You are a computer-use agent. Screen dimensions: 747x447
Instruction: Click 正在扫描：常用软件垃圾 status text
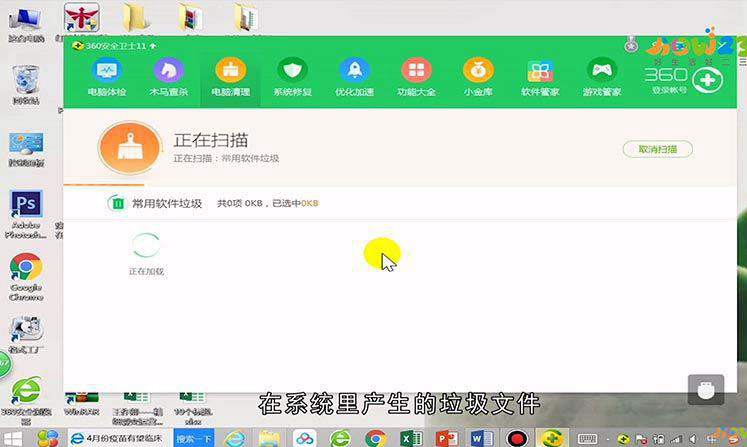click(x=226, y=158)
